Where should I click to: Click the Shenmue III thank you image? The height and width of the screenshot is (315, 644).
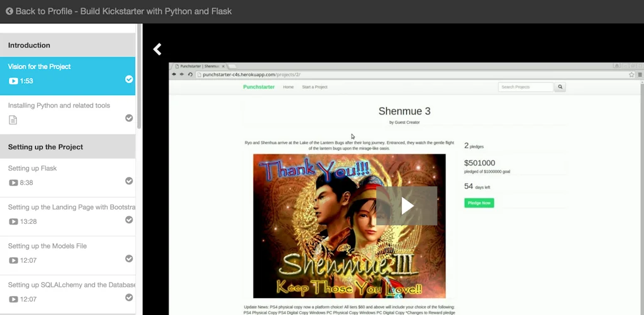[x=349, y=226]
